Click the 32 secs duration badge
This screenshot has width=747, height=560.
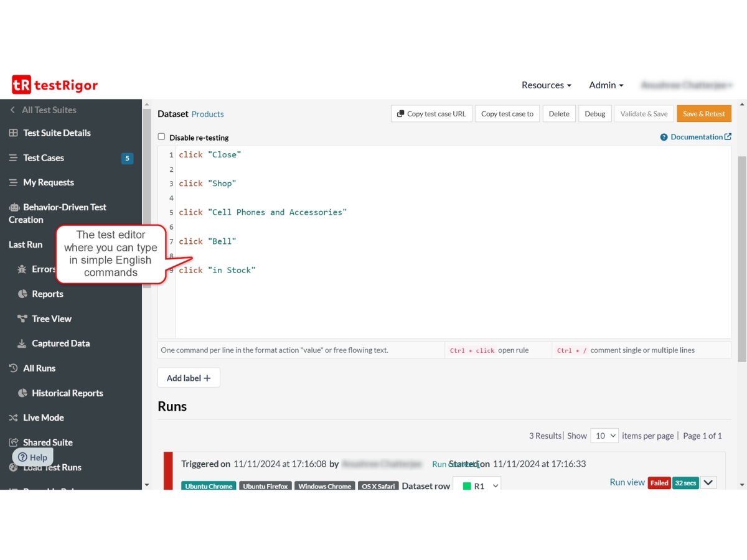[685, 483]
